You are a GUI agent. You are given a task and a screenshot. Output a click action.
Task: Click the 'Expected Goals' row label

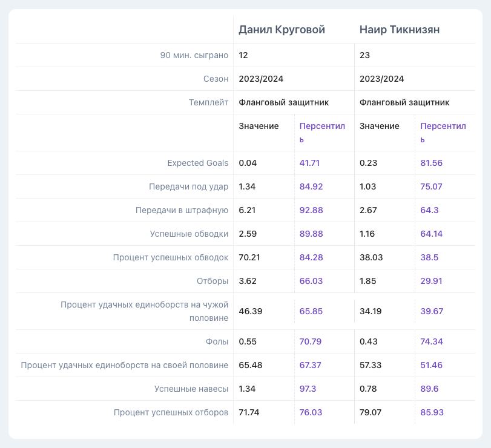coord(198,163)
